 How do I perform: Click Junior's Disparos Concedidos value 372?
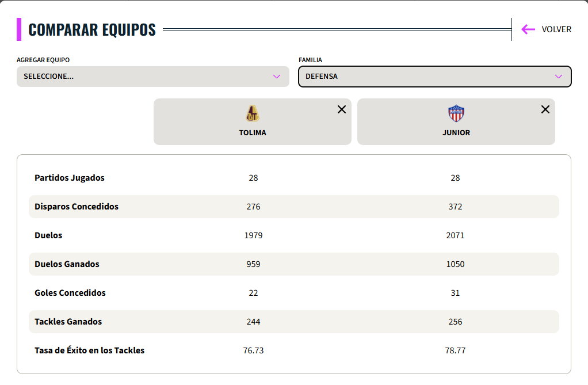pos(455,207)
